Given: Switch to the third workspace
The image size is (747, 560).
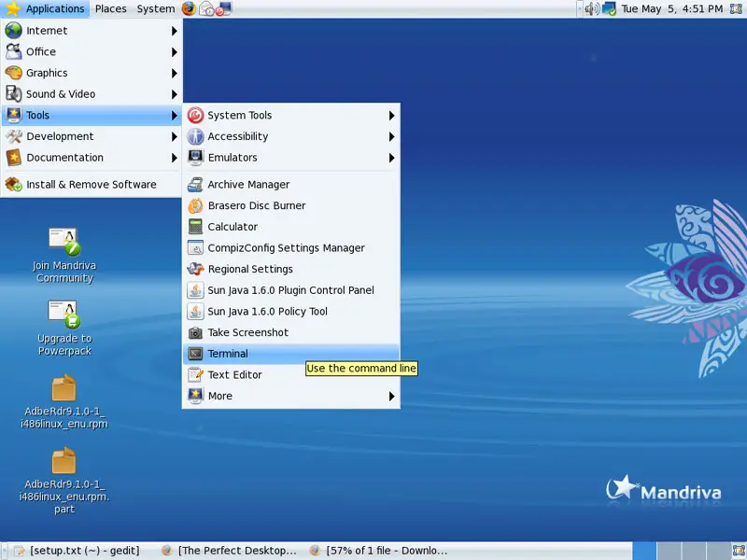Looking at the screenshot, I should [x=693, y=551].
